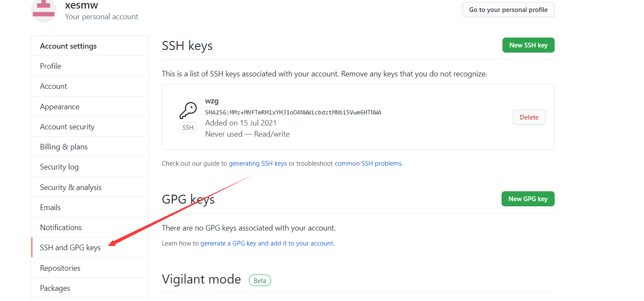This screenshot has height=301, width=644.
Task: Select Security & analysis settings
Action: pyautogui.click(x=71, y=187)
